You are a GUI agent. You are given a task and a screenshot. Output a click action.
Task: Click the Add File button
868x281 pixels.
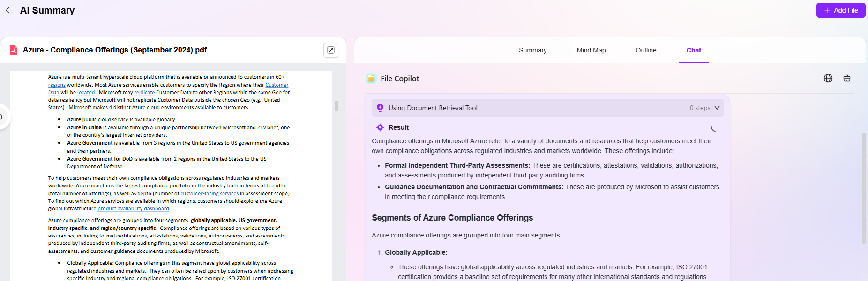coord(841,10)
